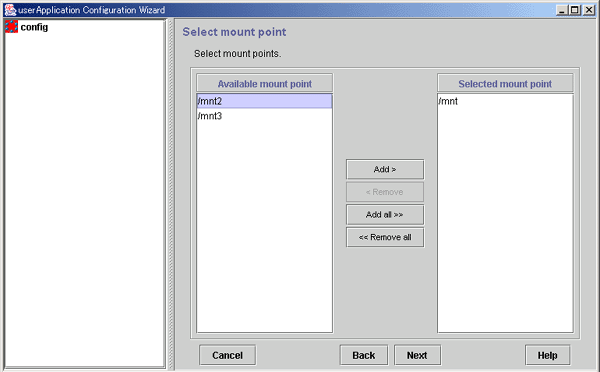
Task: Click the vertical split pane divider
Action: [x=171, y=193]
